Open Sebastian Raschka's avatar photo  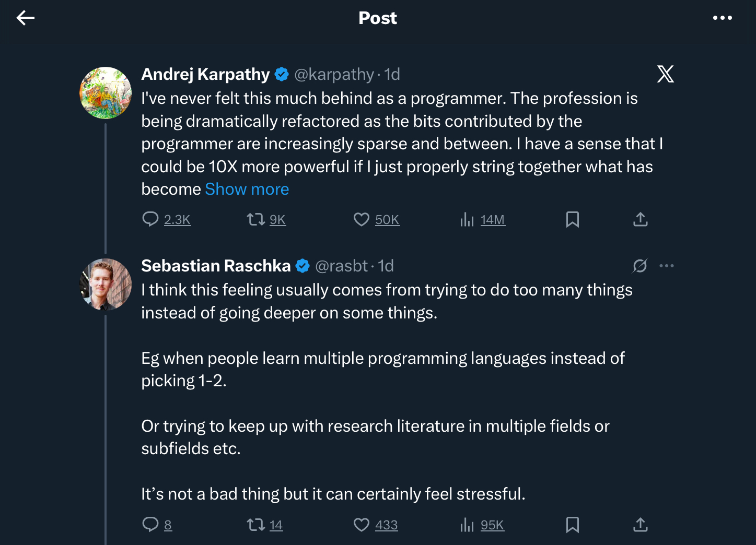(x=106, y=285)
